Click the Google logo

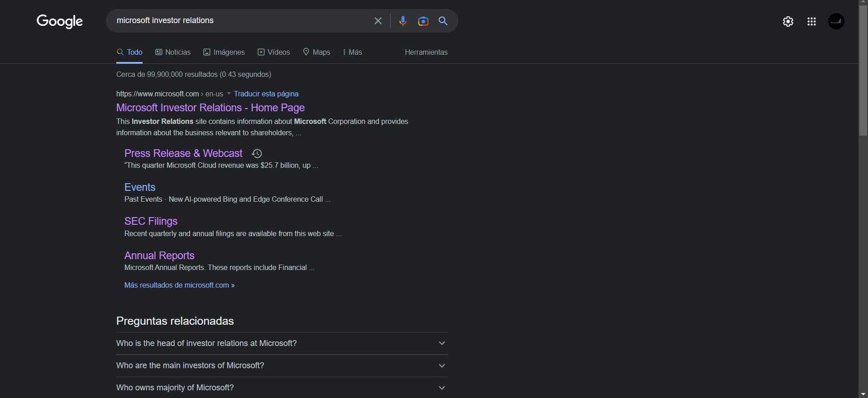tap(60, 21)
